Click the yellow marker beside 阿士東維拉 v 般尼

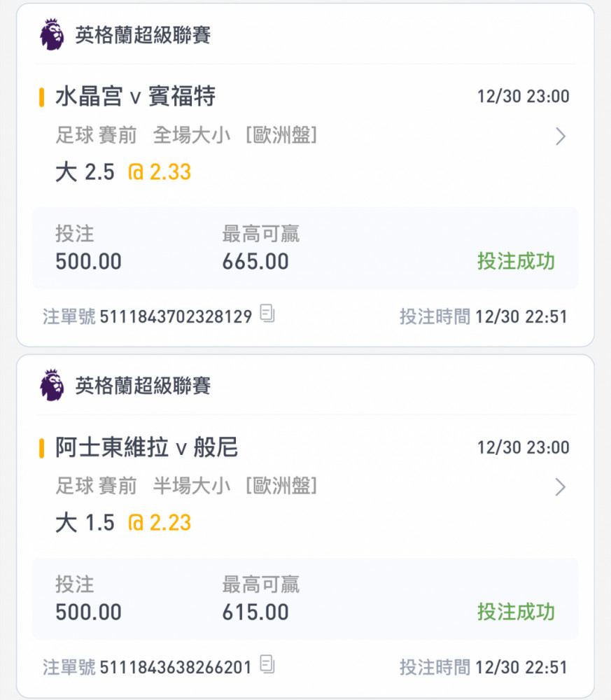tap(41, 447)
